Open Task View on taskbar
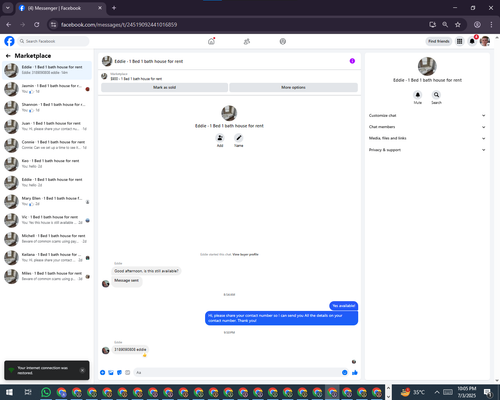 [x=28, y=392]
